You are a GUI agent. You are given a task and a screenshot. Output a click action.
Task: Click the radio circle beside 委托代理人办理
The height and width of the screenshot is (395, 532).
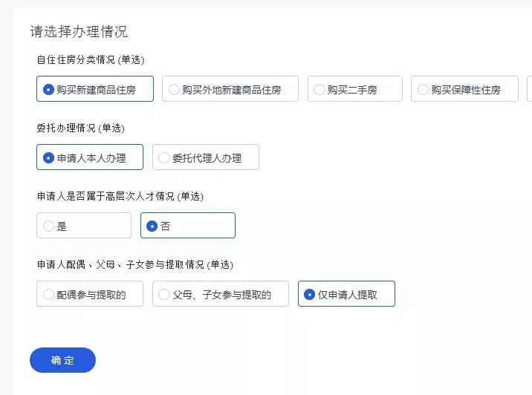(164, 158)
